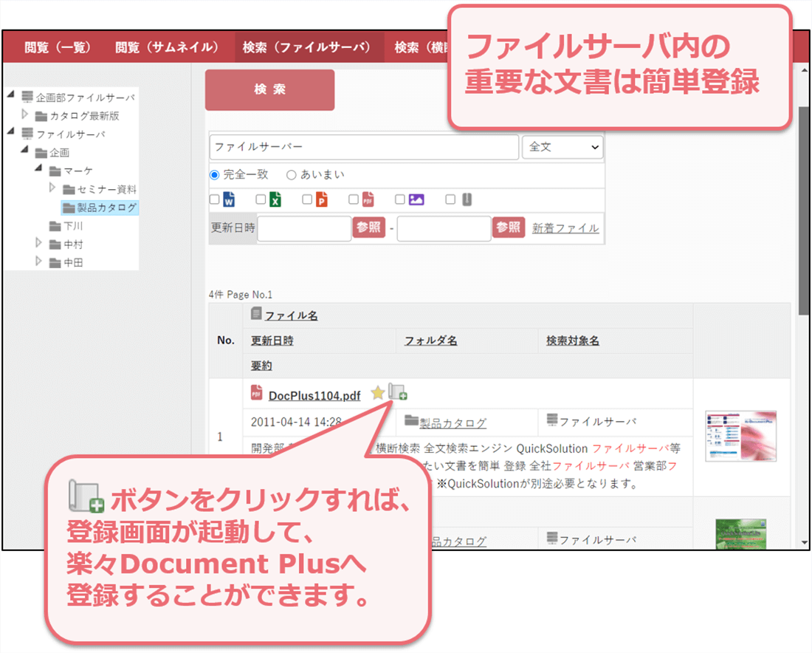Click server icon of ファイルサーバ tree node
The image size is (812, 653).
[27, 133]
